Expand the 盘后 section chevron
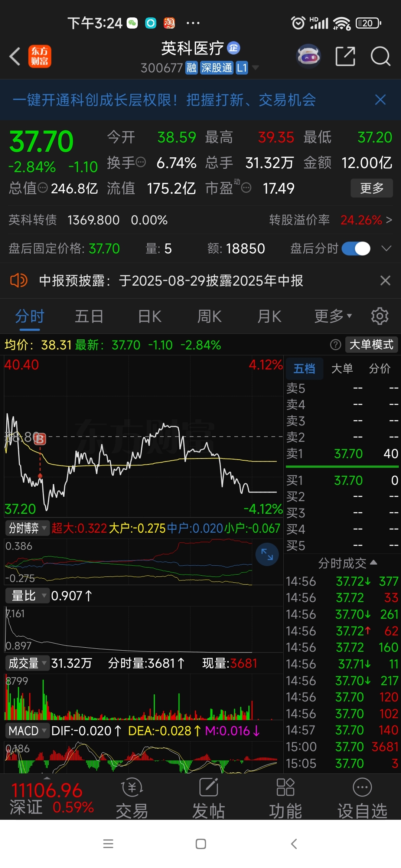 (x=387, y=248)
